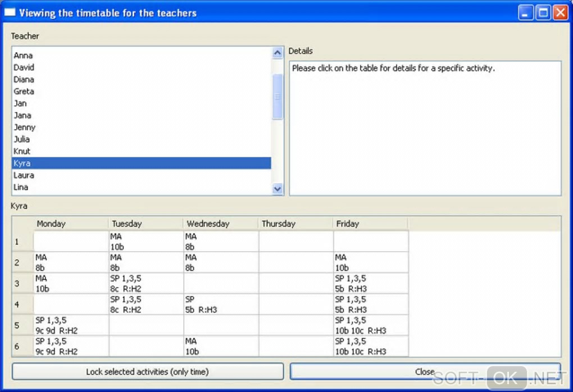Click Tuesday hour 3 SP 8c R:H2 cell
The height and width of the screenshot is (392, 573).
[x=146, y=284]
